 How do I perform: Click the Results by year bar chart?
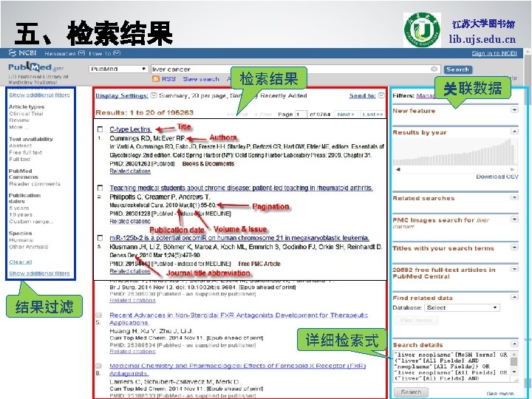[455, 152]
